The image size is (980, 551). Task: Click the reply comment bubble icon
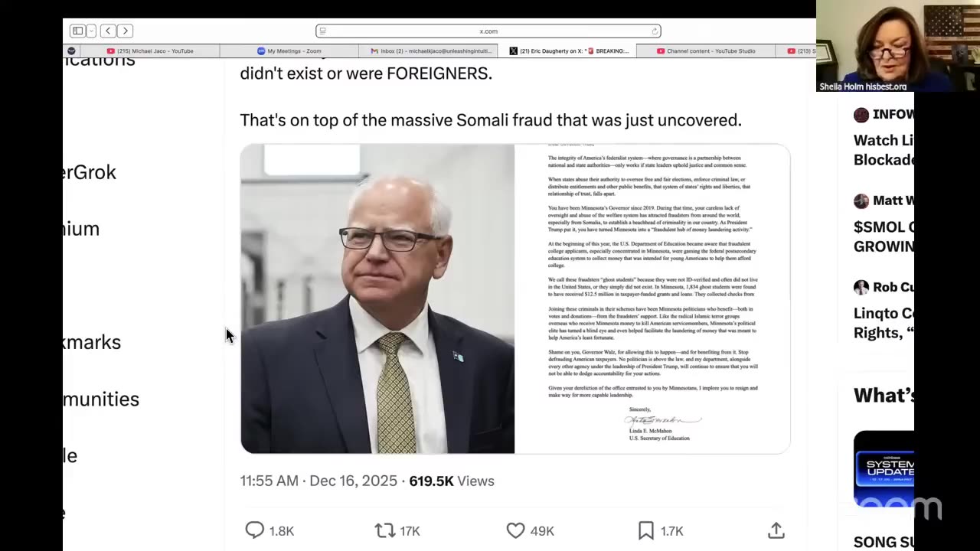pyautogui.click(x=255, y=530)
